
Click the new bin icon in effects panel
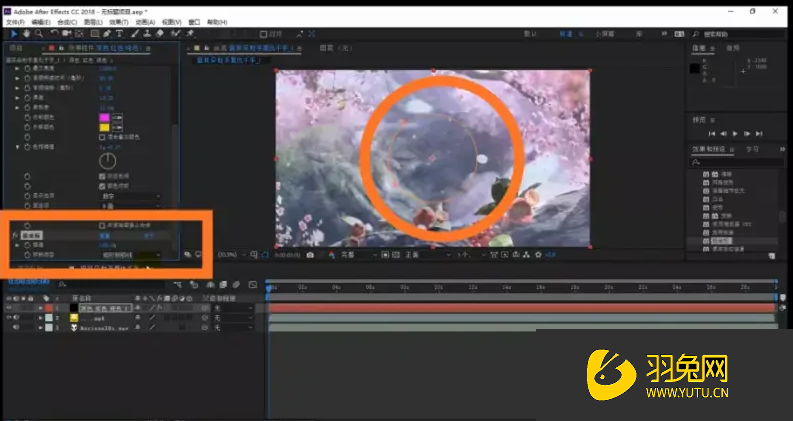tap(771, 256)
